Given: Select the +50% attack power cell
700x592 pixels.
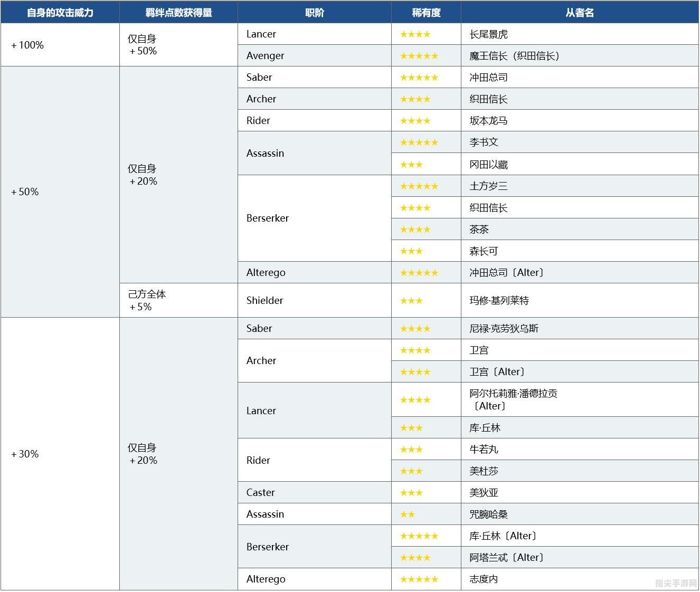Looking at the screenshot, I should 60,192.
